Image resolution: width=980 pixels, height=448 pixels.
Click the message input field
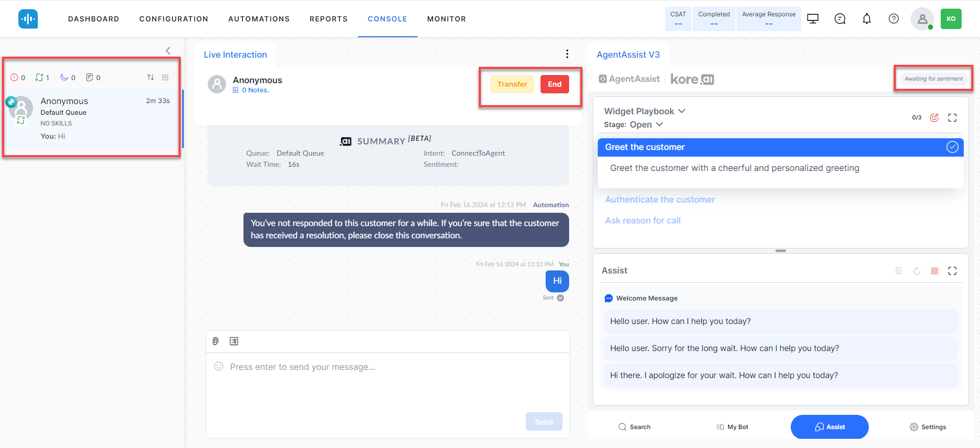388,367
